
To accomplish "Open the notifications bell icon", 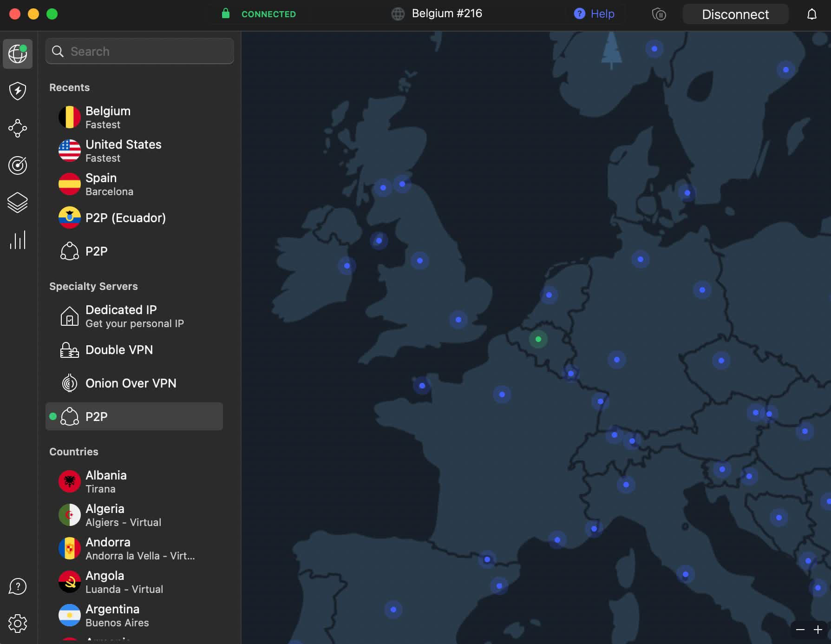I will click(811, 14).
